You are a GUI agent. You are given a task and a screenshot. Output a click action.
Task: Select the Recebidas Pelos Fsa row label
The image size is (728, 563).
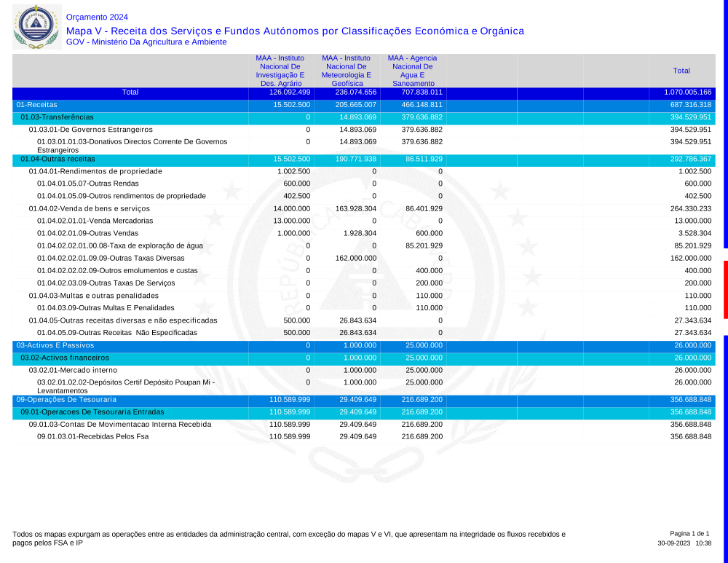click(92, 436)
